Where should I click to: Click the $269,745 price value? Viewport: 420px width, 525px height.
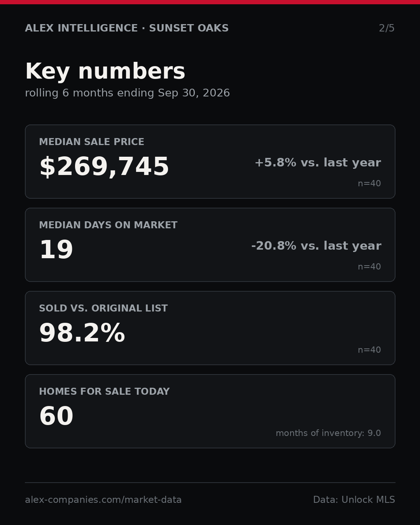tap(104, 167)
